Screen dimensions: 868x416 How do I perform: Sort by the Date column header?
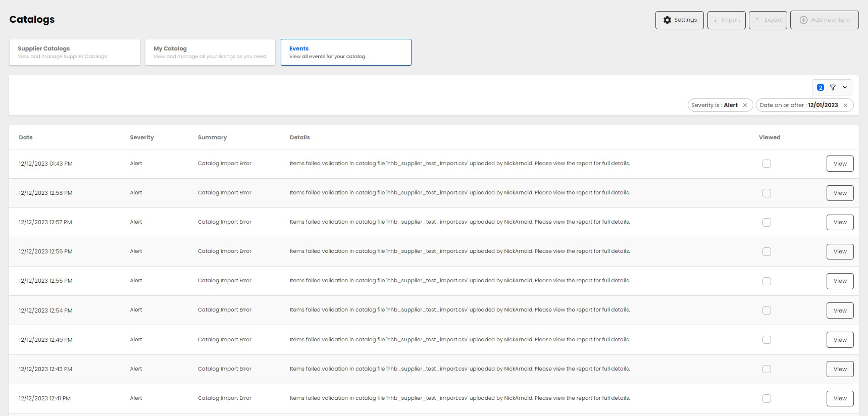click(x=26, y=137)
